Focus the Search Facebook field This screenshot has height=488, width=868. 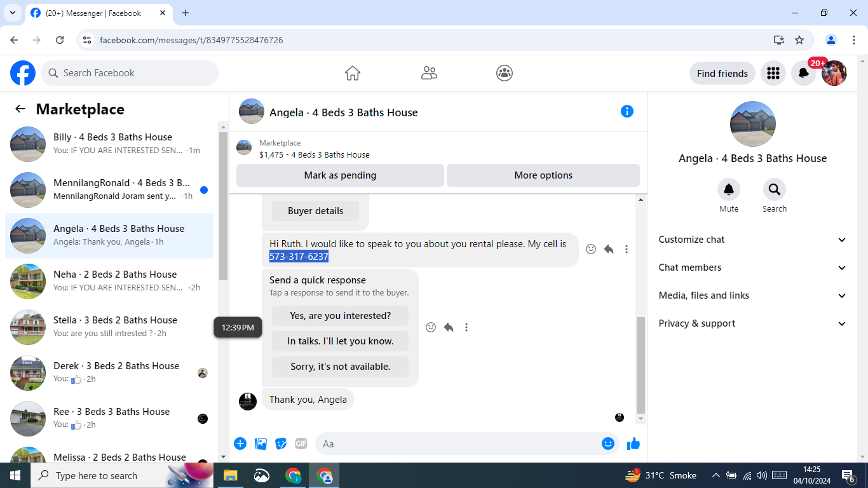pos(130,73)
